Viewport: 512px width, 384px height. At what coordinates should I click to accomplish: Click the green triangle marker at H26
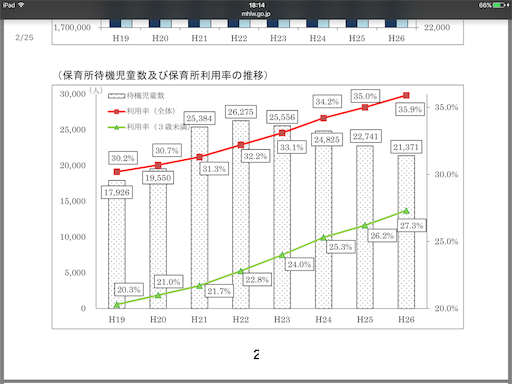(x=406, y=211)
